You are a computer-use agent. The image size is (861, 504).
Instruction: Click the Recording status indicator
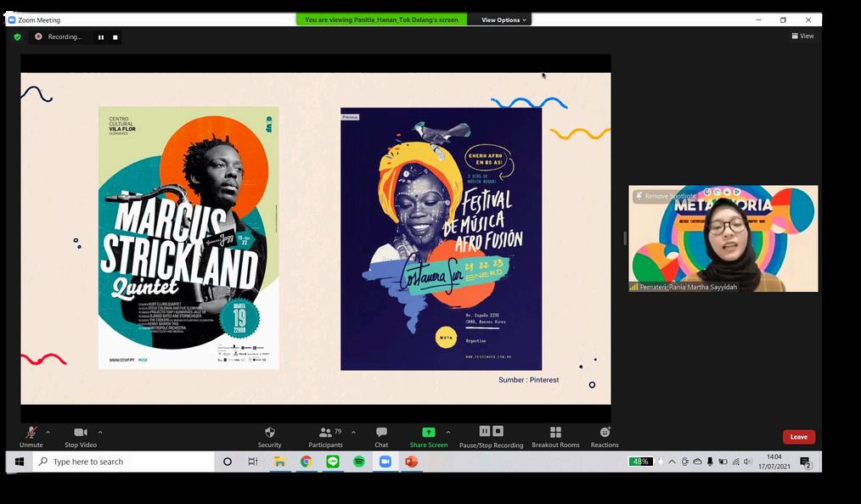pos(59,36)
